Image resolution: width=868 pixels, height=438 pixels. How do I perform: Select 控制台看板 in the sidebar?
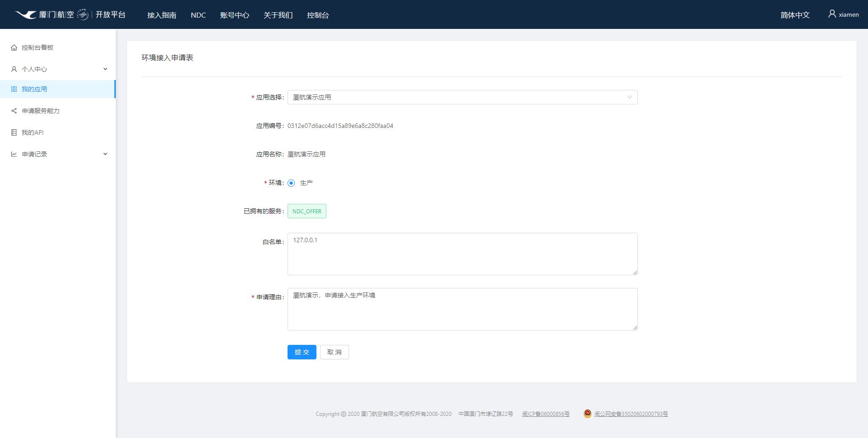58,47
